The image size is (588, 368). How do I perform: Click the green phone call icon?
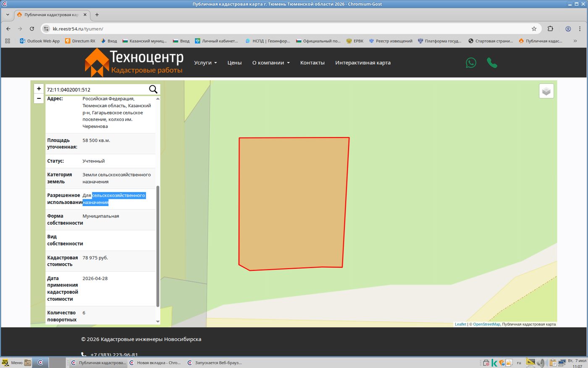tap(492, 63)
